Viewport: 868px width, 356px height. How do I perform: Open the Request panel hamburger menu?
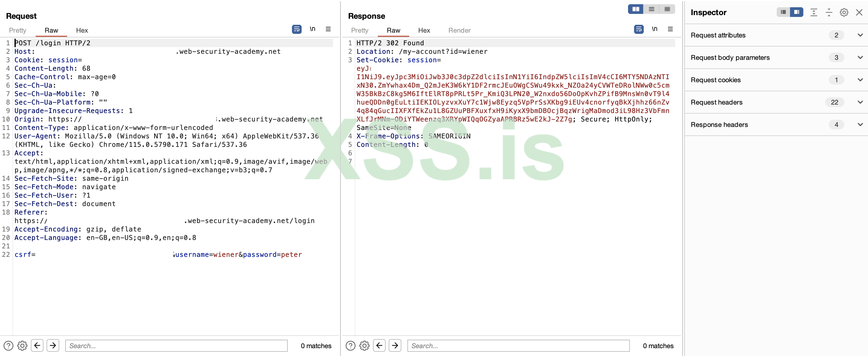click(328, 29)
